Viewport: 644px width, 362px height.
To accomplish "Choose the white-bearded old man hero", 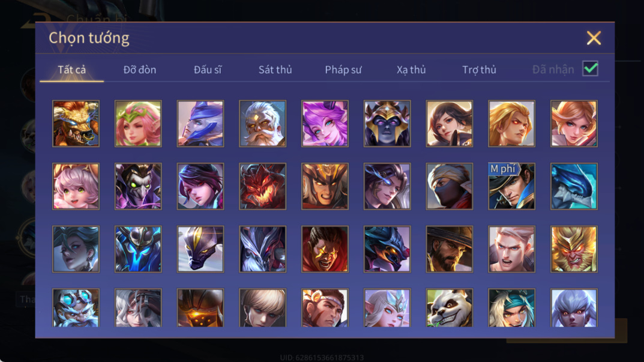I will [x=262, y=123].
